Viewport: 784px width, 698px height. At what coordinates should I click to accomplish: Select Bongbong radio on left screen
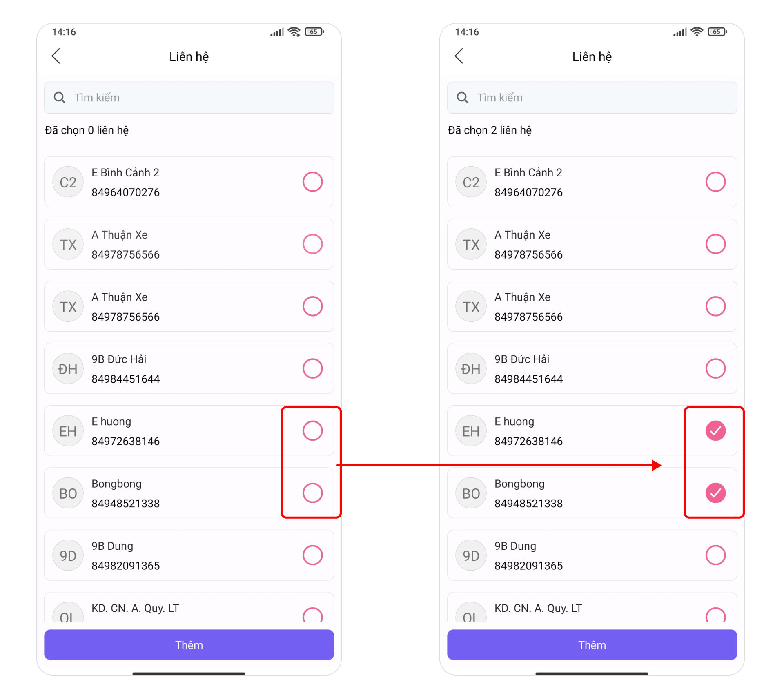[x=313, y=493]
